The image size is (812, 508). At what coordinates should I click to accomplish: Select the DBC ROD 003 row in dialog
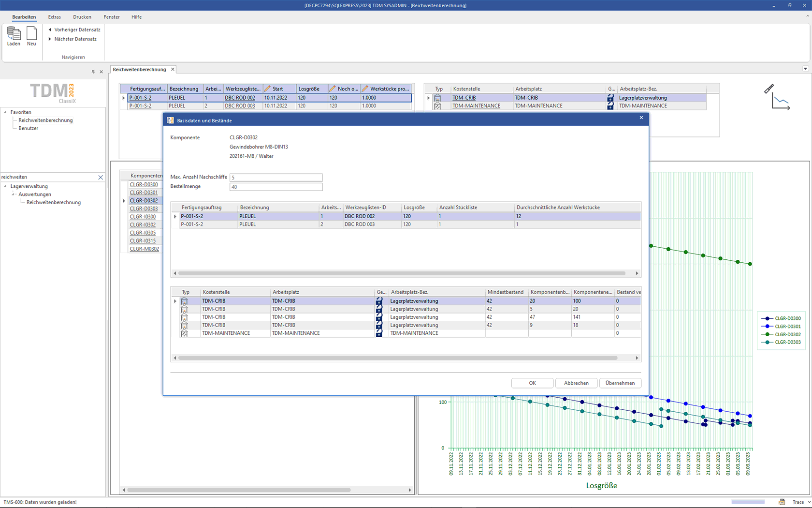409,224
